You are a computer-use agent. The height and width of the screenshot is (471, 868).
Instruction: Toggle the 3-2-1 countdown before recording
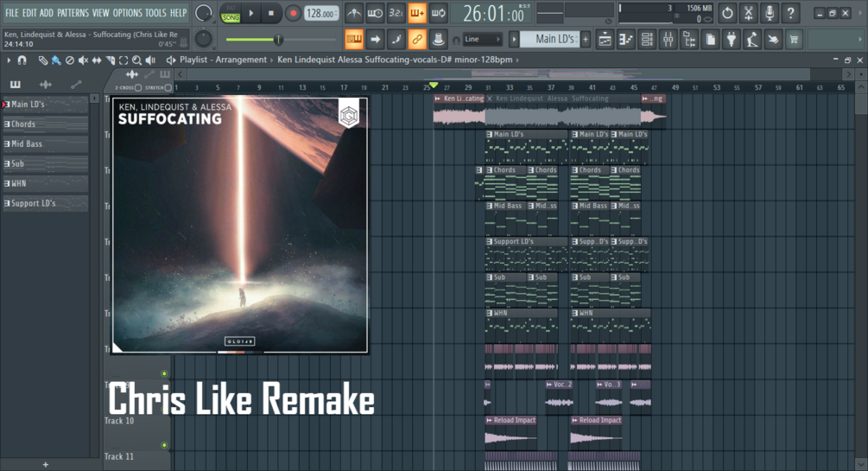(x=396, y=13)
